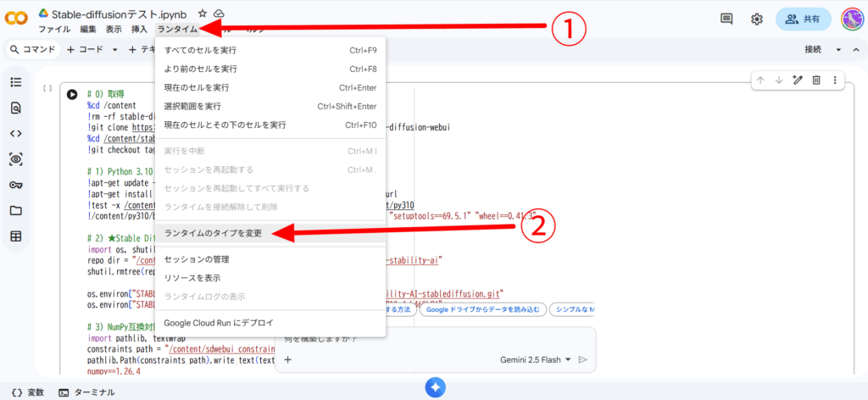Select ランタイムのタイプを変更 menu item

tap(213, 232)
